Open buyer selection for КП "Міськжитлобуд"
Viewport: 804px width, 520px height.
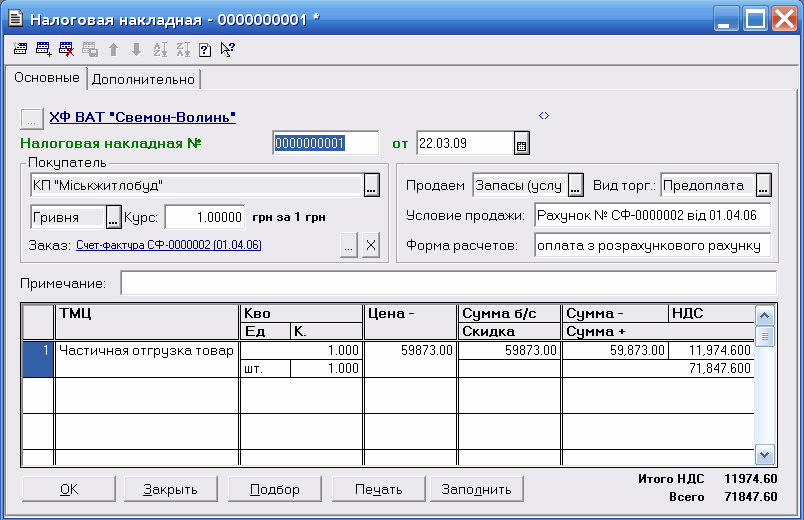[371, 186]
